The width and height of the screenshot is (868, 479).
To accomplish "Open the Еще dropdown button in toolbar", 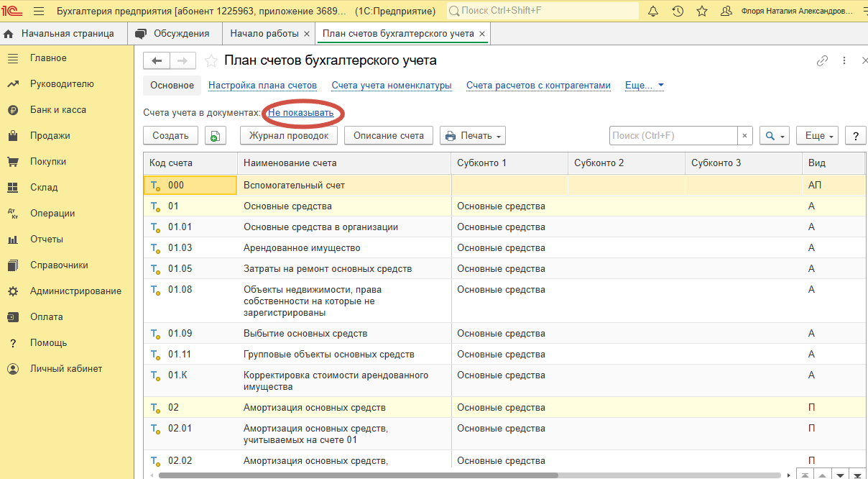I will click(820, 136).
